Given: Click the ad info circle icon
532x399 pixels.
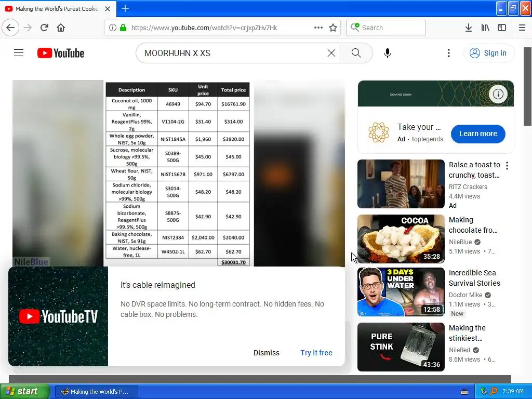Looking at the screenshot, I should click(498, 94).
